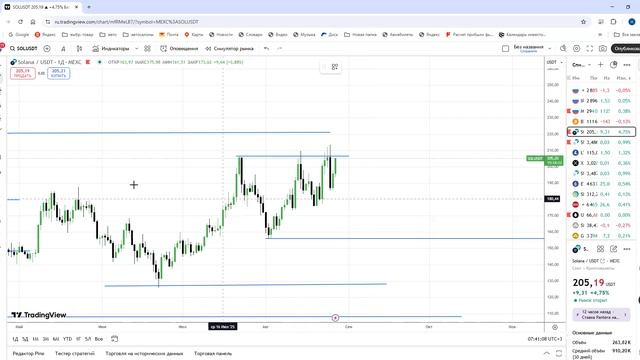Screen dimensions: 640x360
Task: Select the watchlist row with -0,13% change
Action: coord(601,121)
